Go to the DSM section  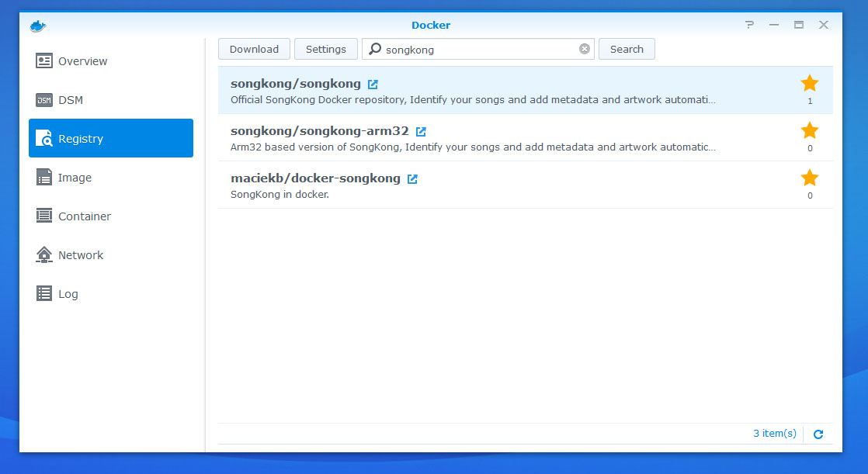pos(111,100)
